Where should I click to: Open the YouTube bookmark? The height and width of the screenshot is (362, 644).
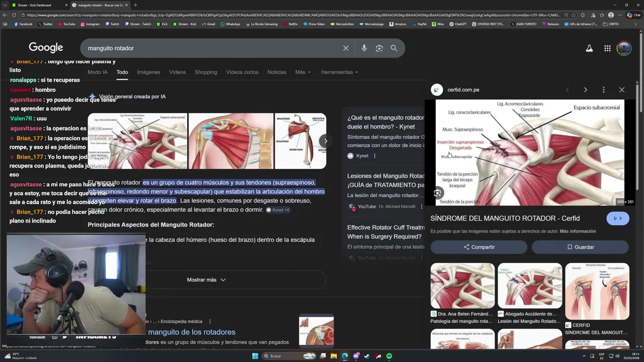pos(66,24)
